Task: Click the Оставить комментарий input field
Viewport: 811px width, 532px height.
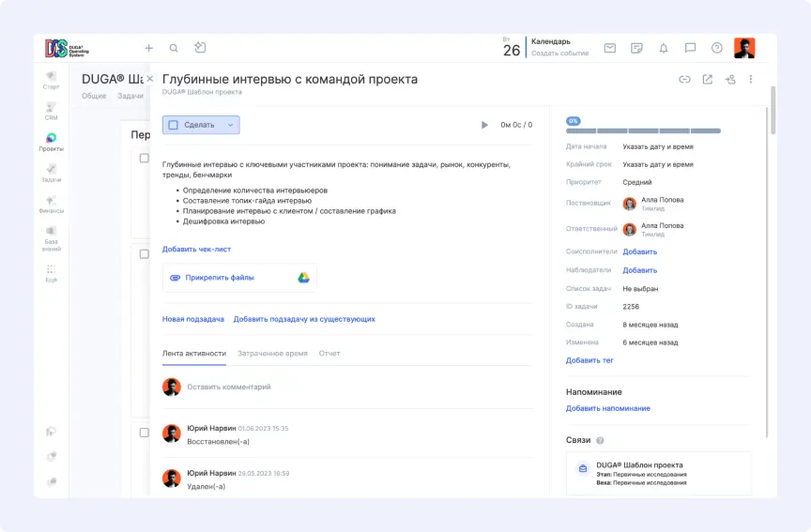Action: click(x=229, y=387)
